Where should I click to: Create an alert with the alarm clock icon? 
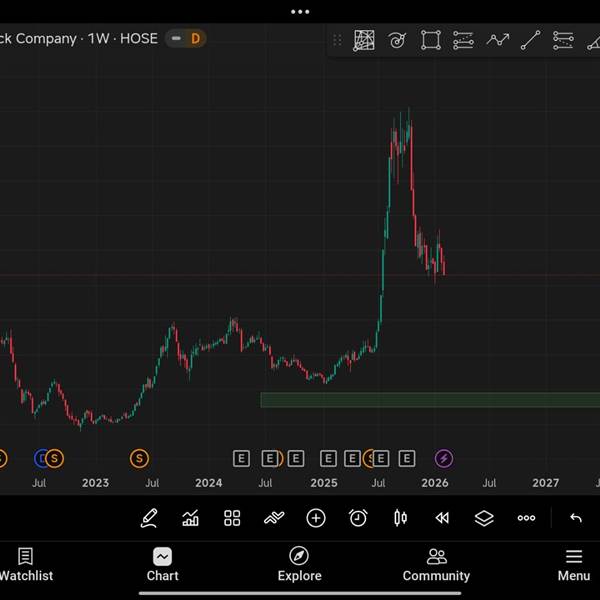(x=358, y=518)
